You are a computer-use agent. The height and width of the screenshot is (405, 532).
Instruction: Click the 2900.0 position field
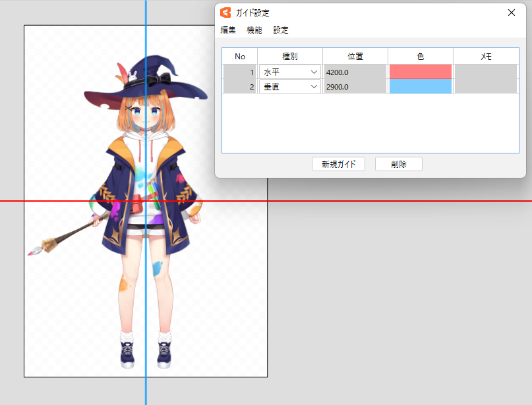point(355,86)
